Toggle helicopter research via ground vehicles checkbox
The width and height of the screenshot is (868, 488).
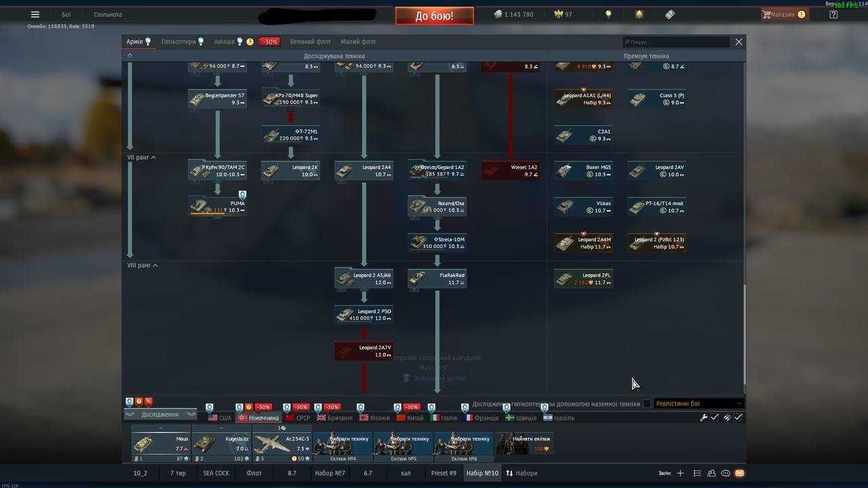(647, 403)
